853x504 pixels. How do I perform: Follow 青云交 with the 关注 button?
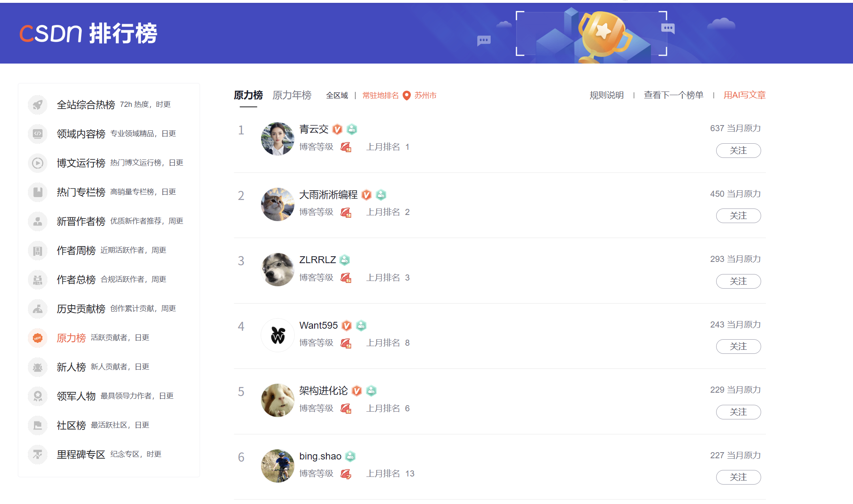pos(738,151)
